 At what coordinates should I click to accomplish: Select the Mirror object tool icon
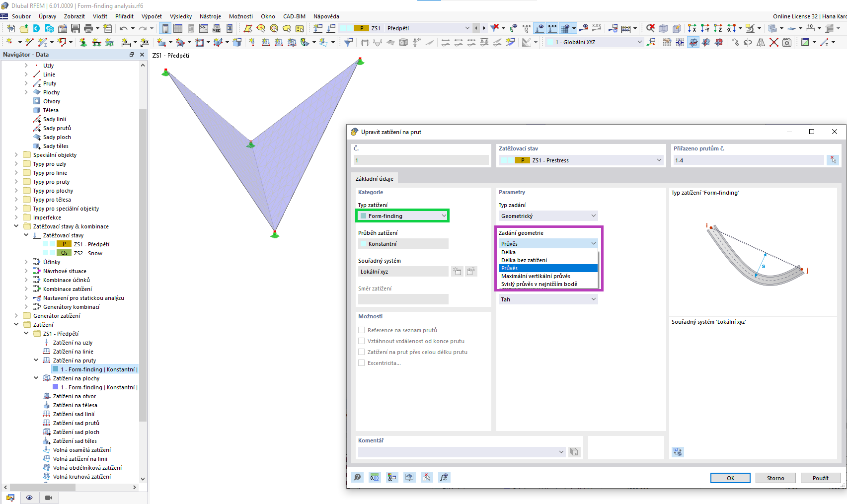pyautogui.click(x=761, y=42)
